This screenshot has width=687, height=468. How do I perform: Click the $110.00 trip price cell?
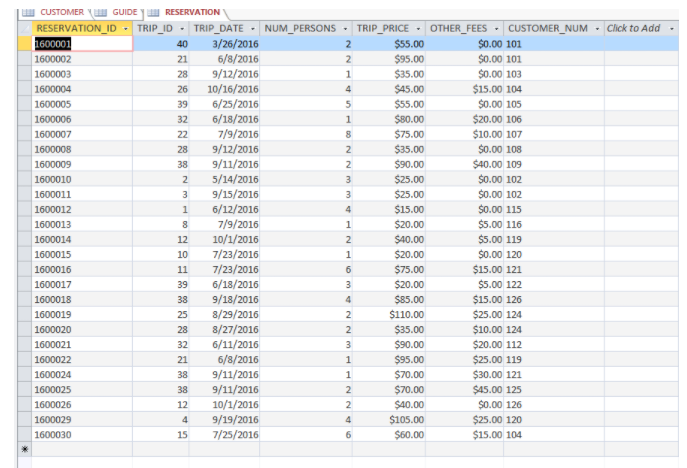coord(388,315)
